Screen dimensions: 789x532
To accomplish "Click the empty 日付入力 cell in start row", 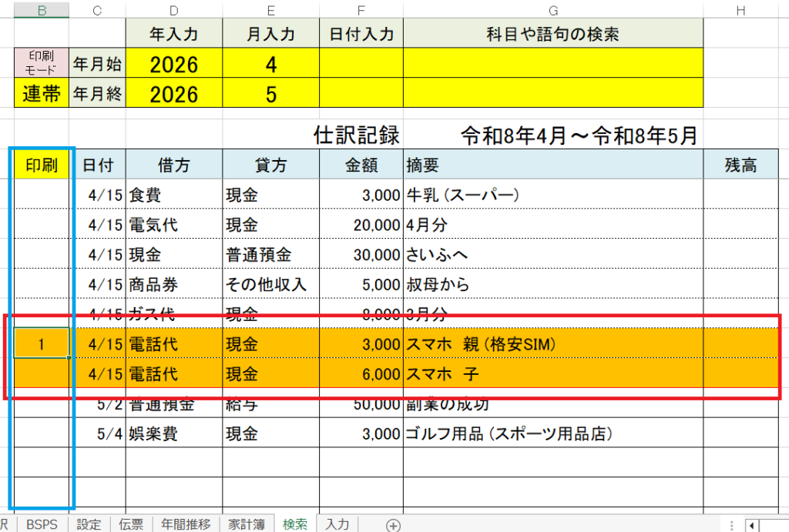I will 361,65.
